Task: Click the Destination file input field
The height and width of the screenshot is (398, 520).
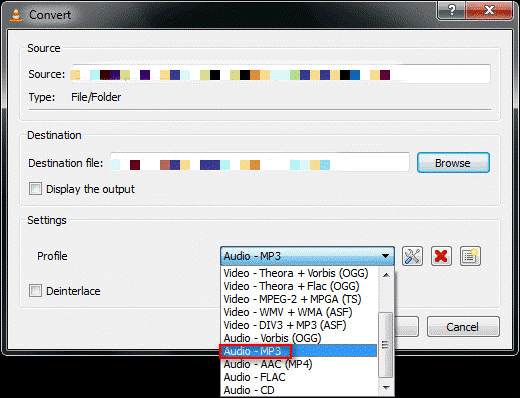Action: [259, 163]
